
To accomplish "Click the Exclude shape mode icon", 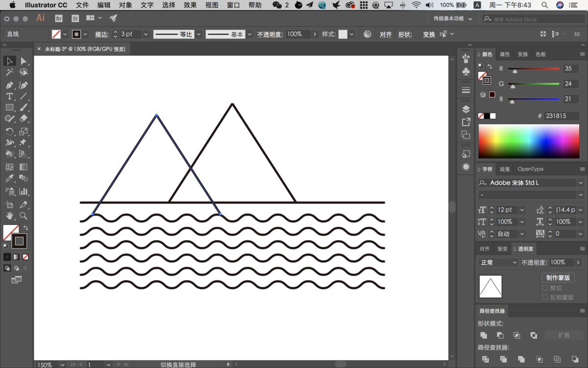I will 534,335.
